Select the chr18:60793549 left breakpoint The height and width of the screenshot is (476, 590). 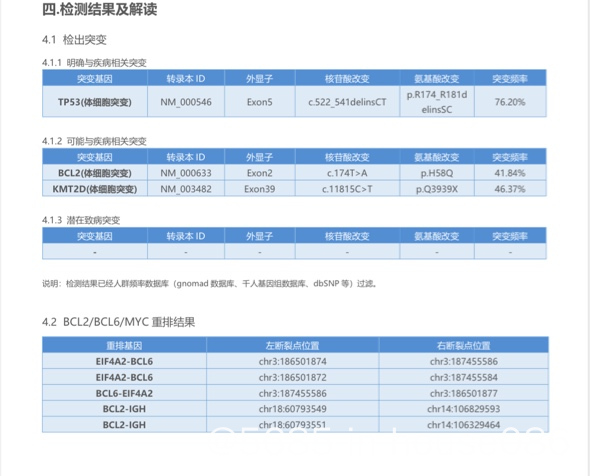(x=292, y=409)
